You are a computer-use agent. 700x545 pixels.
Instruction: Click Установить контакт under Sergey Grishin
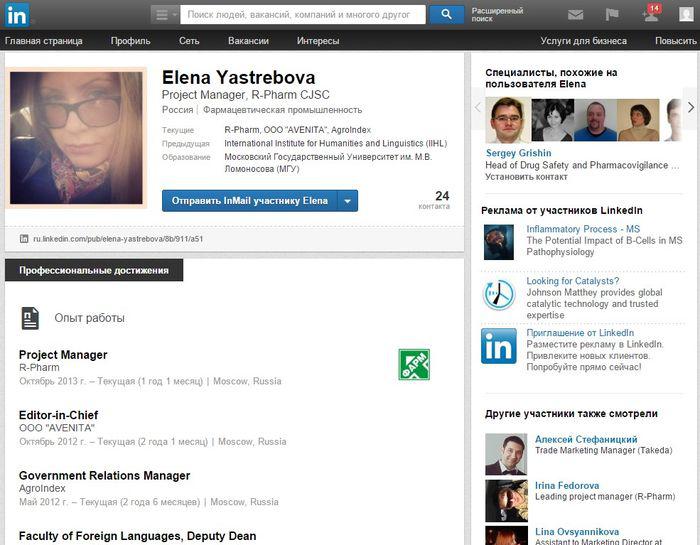click(526, 177)
